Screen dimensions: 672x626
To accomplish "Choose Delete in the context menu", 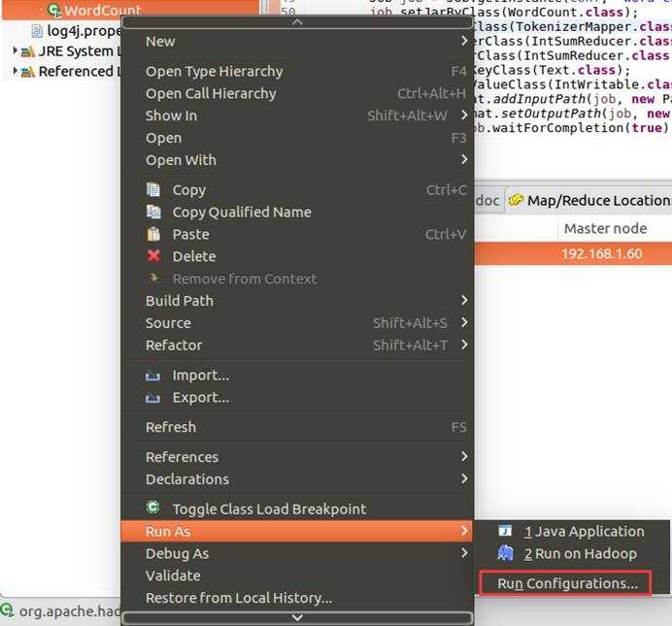I will 297,256.
